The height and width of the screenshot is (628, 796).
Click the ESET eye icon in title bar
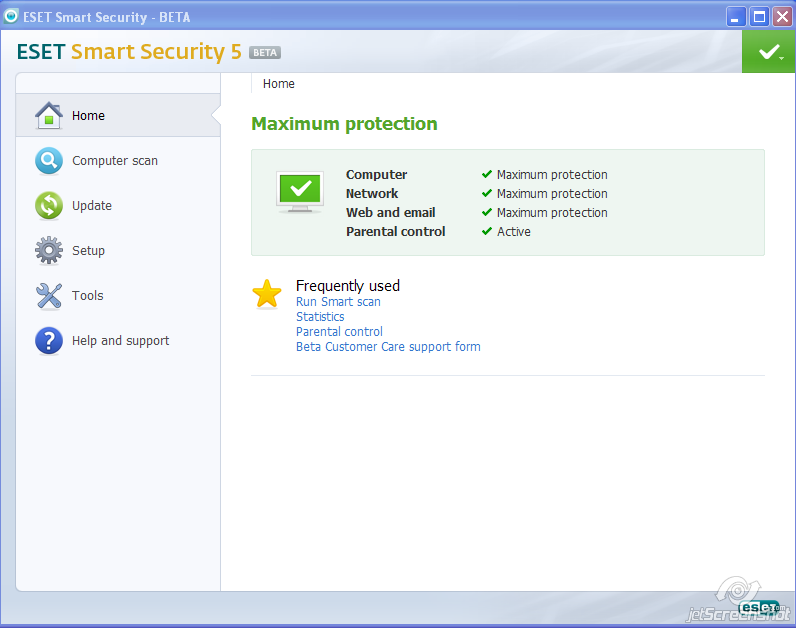point(11,16)
